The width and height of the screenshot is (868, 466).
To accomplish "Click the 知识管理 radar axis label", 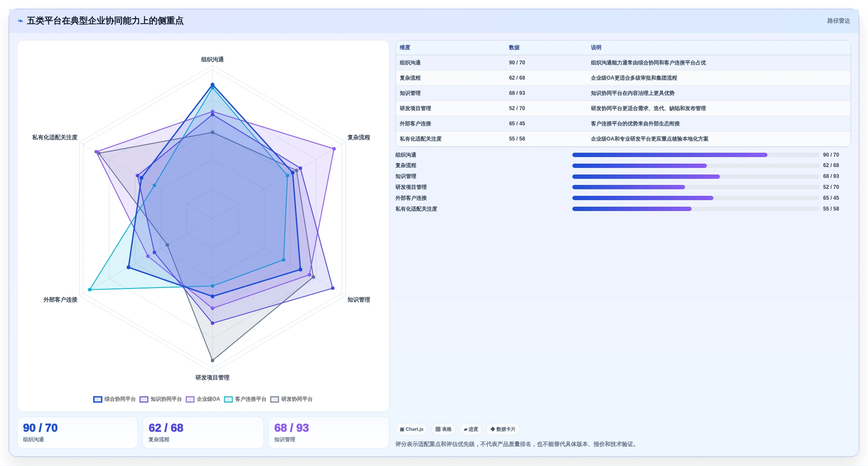I will tap(359, 300).
